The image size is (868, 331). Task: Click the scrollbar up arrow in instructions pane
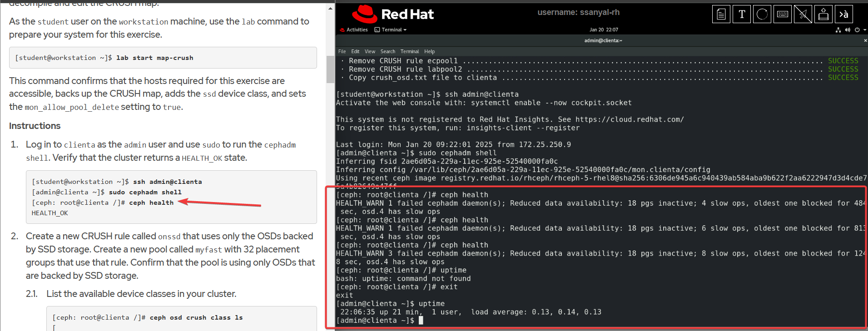click(330, 8)
